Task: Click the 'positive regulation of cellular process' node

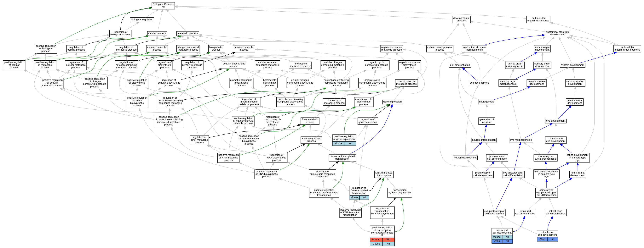Action: tap(14, 65)
